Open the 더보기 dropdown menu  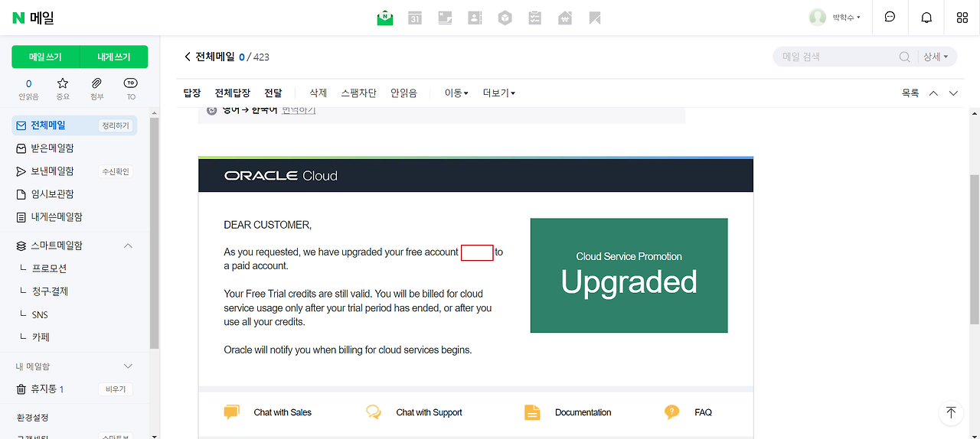(498, 93)
